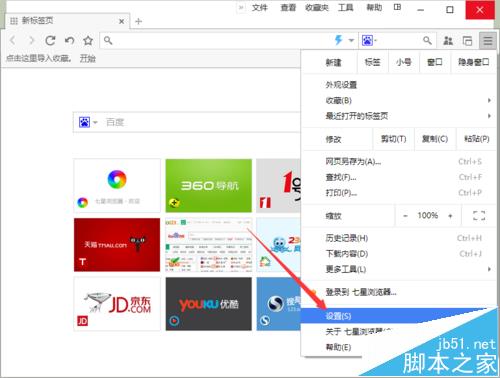The height and width of the screenshot is (378, 500).
Task: Increase zoom with plus button
Action: coord(450,216)
